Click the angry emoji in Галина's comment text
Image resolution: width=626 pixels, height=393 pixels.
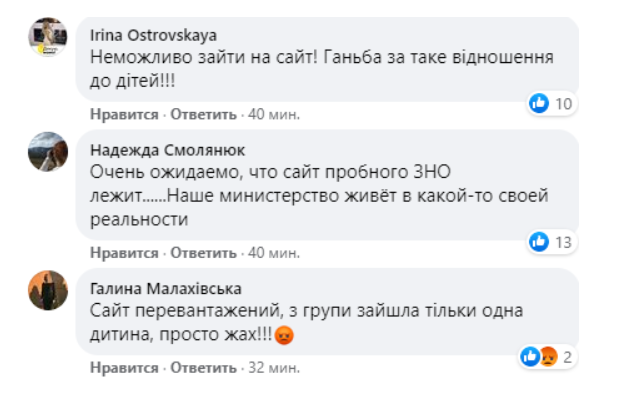tap(284, 335)
